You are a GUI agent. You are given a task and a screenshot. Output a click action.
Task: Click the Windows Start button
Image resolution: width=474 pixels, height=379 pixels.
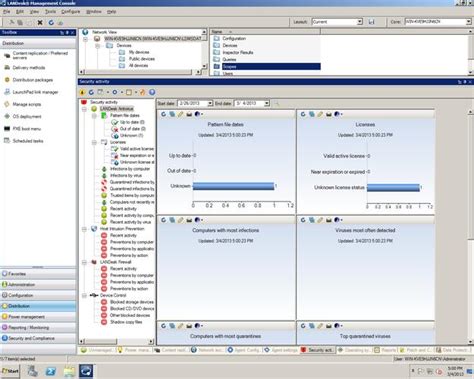pyautogui.click(x=10, y=371)
